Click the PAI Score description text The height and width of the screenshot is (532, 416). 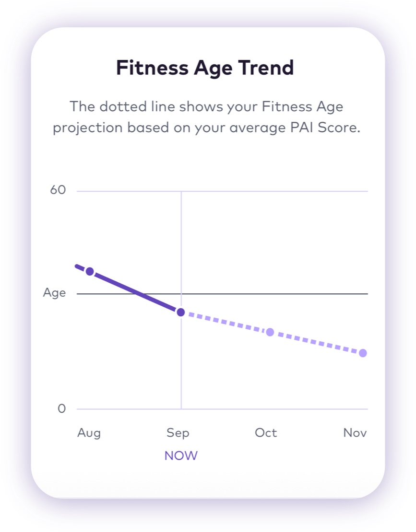point(206,117)
